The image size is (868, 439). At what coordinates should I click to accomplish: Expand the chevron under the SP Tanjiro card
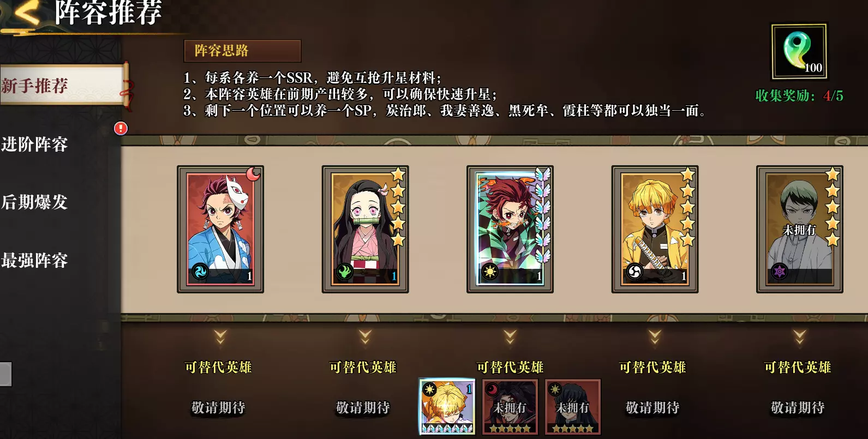(x=510, y=336)
